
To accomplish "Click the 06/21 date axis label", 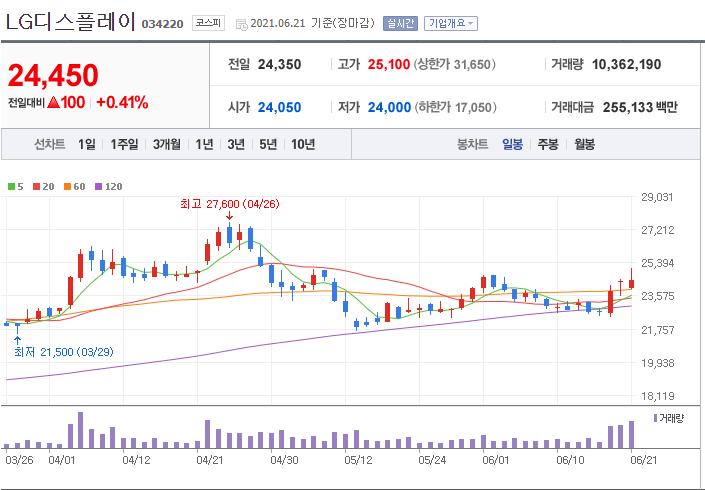I will click(643, 460).
